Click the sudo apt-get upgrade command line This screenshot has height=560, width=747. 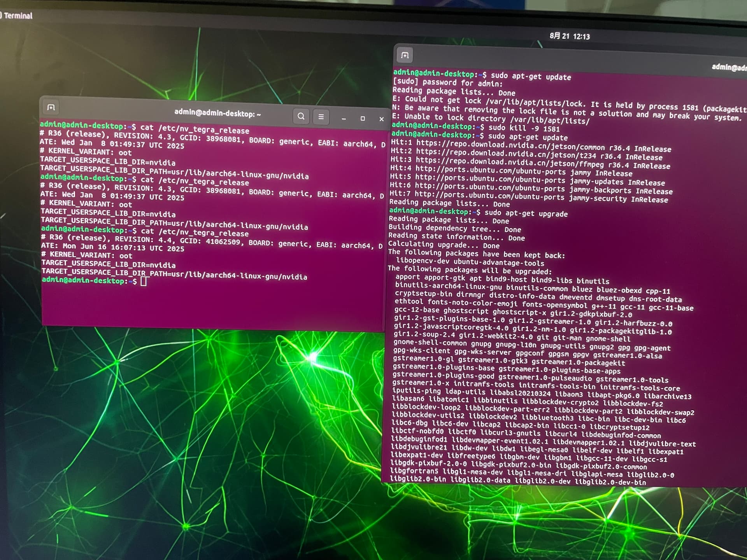pos(527,213)
